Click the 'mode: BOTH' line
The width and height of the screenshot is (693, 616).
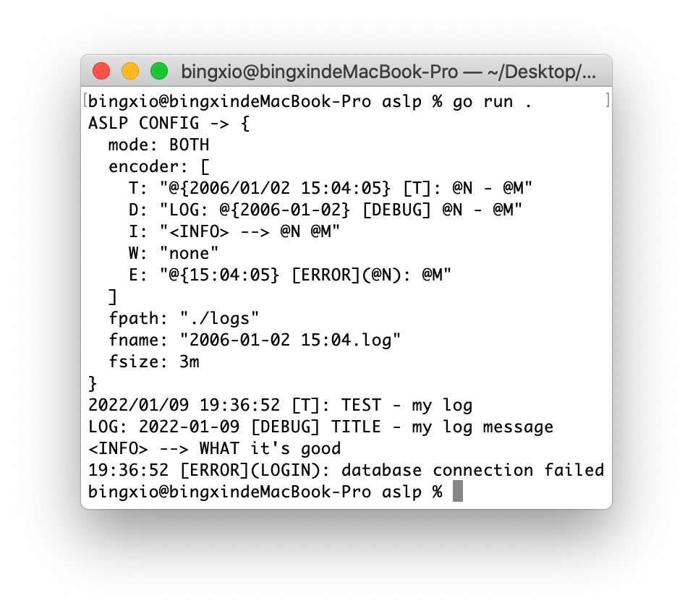pyautogui.click(x=158, y=145)
